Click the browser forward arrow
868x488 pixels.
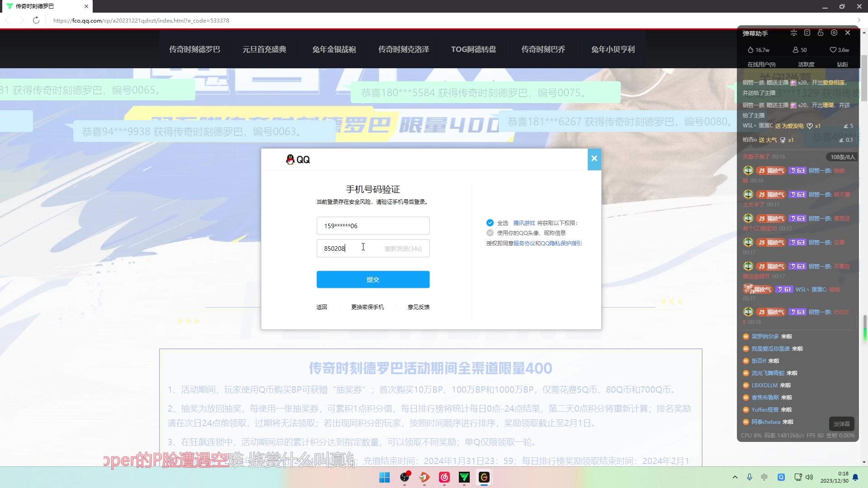pyautogui.click(x=22, y=20)
